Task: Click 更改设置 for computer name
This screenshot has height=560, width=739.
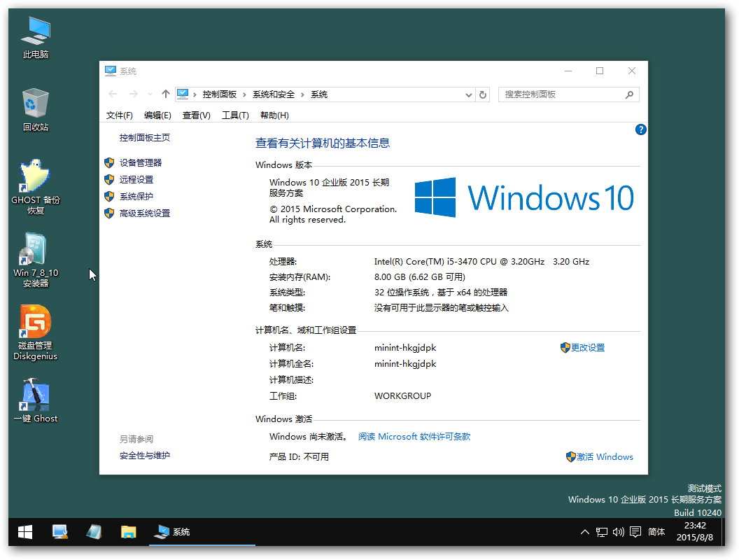Action: click(588, 348)
